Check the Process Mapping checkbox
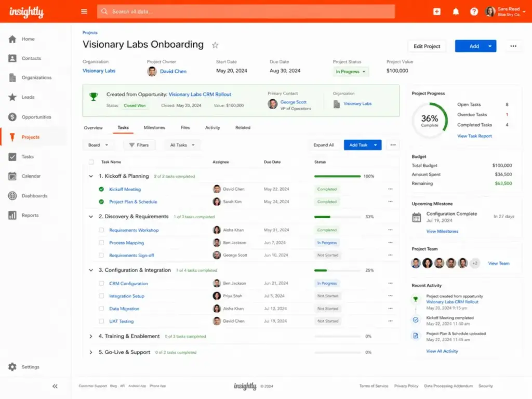 point(101,243)
